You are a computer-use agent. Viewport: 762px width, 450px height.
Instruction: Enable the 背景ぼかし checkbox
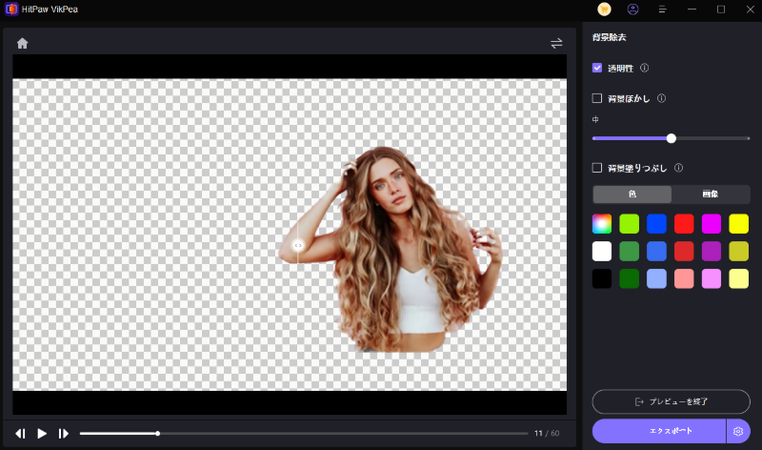tap(597, 99)
